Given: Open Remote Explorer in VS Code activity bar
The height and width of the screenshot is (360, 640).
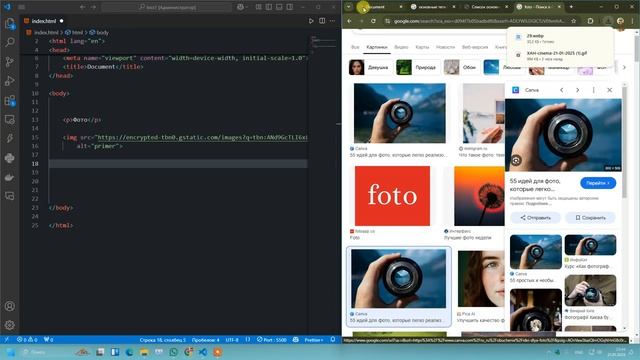Looking at the screenshot, I should click(x=10, y=120).
